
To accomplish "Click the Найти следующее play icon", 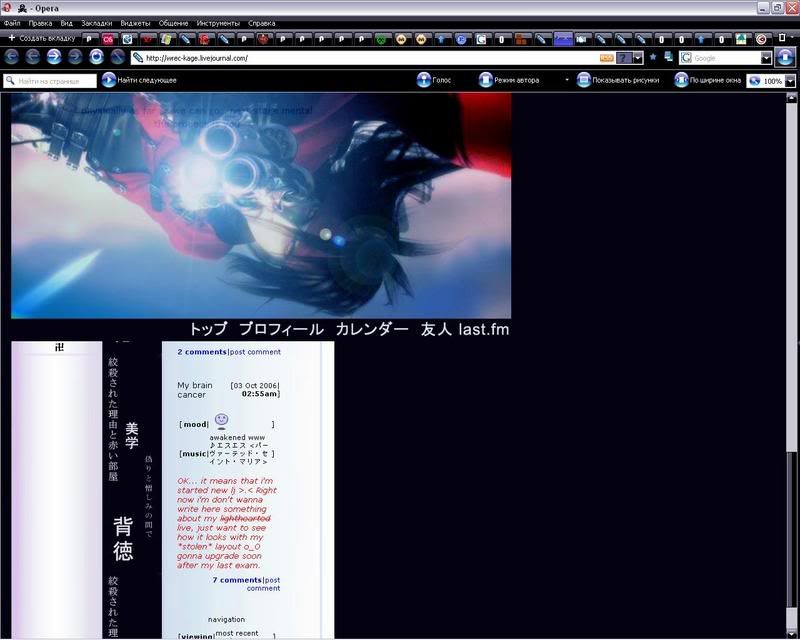I will pos(109,80).
